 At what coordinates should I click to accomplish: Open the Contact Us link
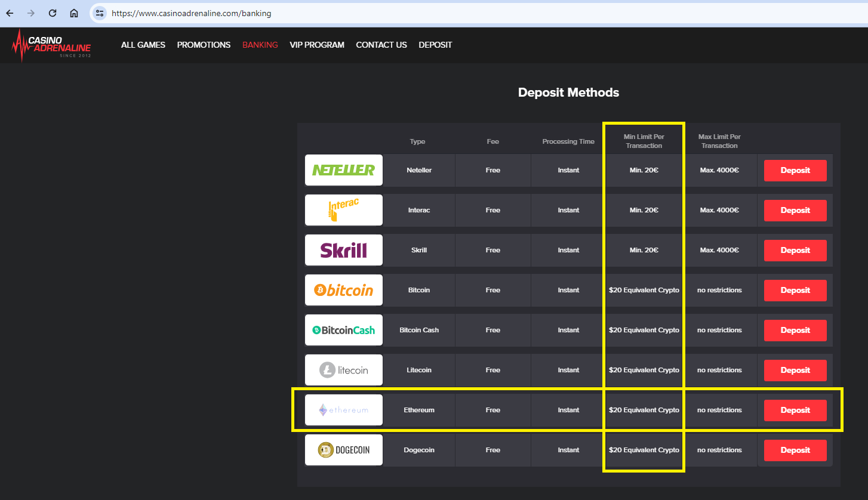tap(381, 45)
